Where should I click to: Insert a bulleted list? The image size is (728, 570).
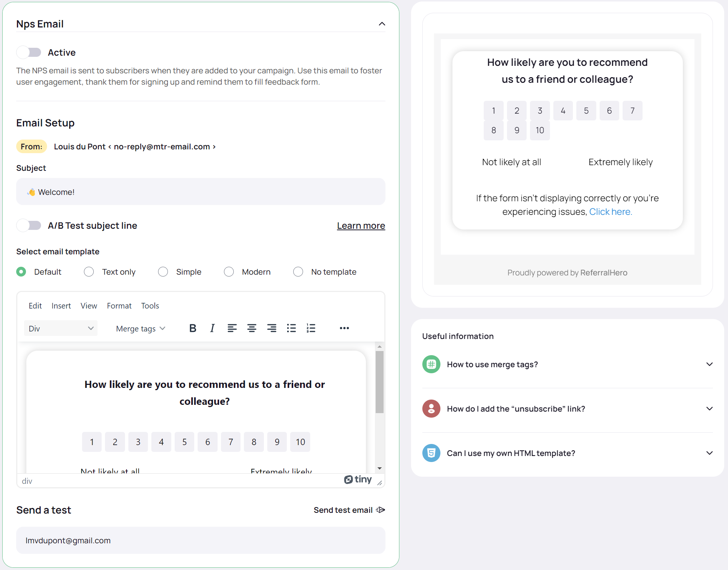[x=291, y=328]
